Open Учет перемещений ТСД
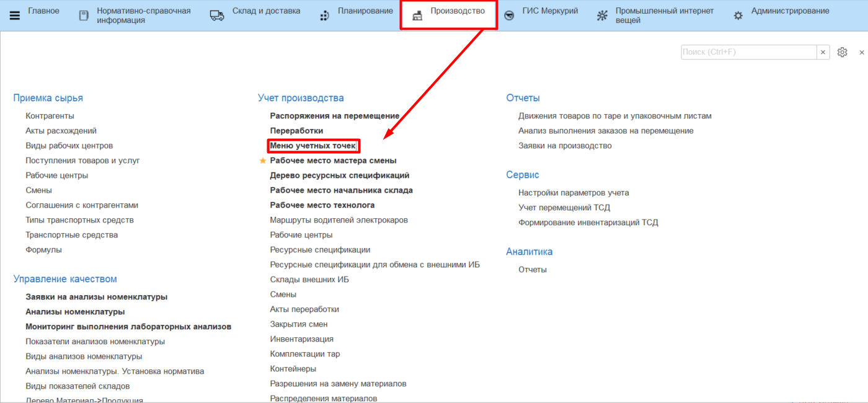The width and height of the screenshot is (868, 403). (x=564, y=208)
